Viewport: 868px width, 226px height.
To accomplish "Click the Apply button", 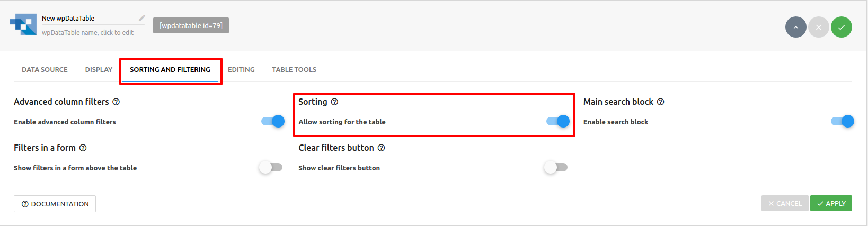I will pos(831,203).
